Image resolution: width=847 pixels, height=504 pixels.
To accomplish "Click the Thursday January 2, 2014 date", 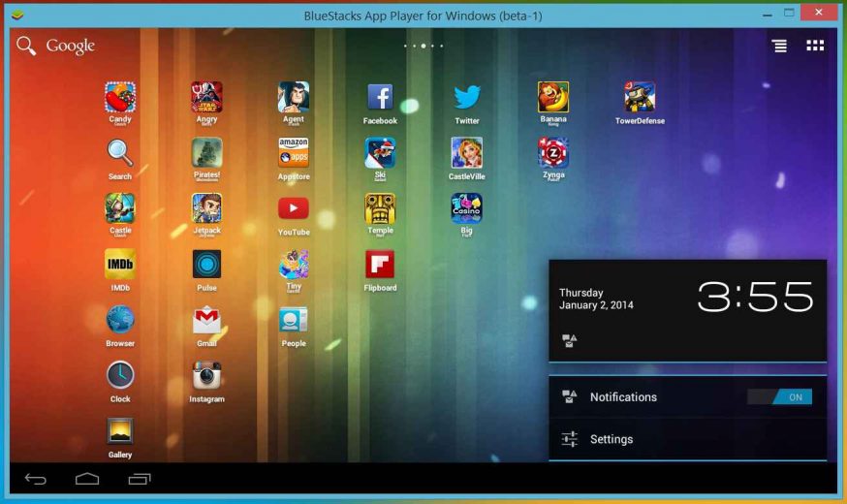I will [x=596, y=299].
